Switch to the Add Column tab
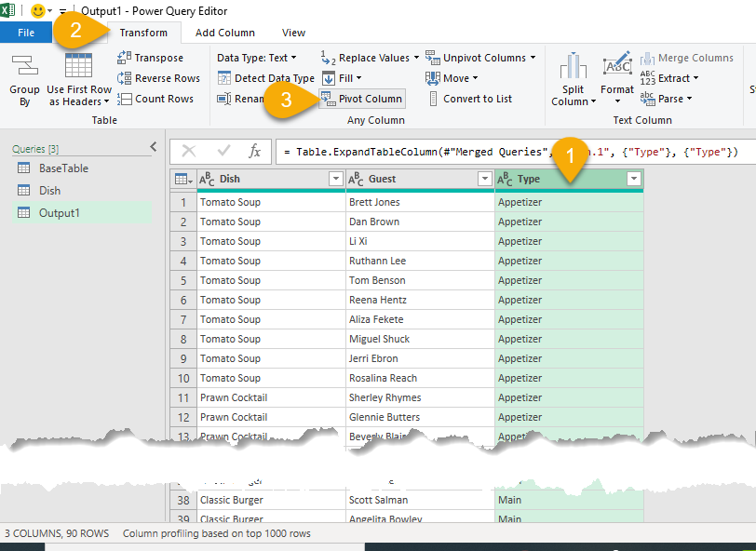 point(224,33)
